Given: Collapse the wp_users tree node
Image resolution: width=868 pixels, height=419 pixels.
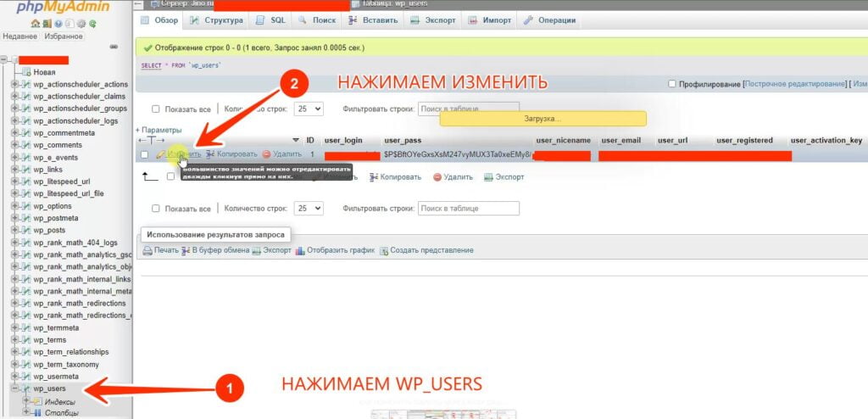Looking at the screenshot, I should [x=15, y=388].
